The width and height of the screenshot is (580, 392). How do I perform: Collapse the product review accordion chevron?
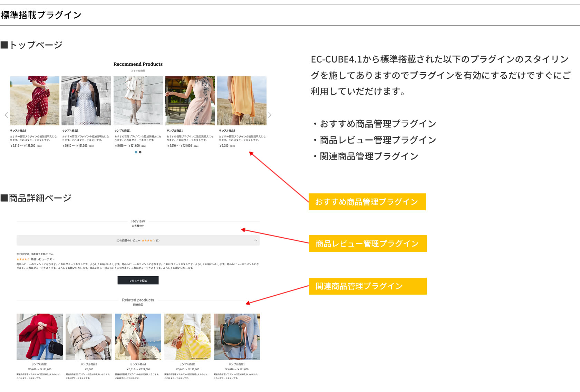click(256, 240)
